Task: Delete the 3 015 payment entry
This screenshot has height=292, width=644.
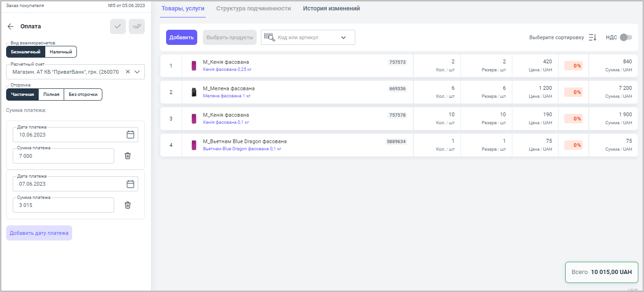Action: pyautogui.click(x=127, y=205)
